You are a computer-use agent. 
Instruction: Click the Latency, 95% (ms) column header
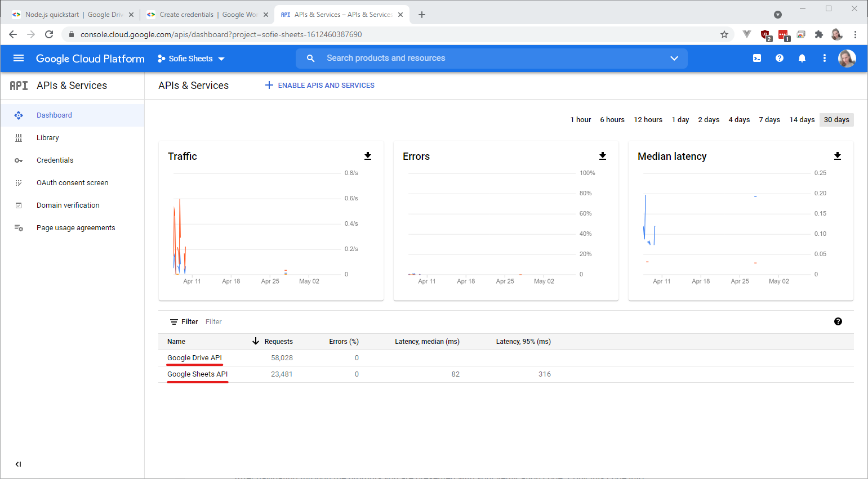coord(523,342)
